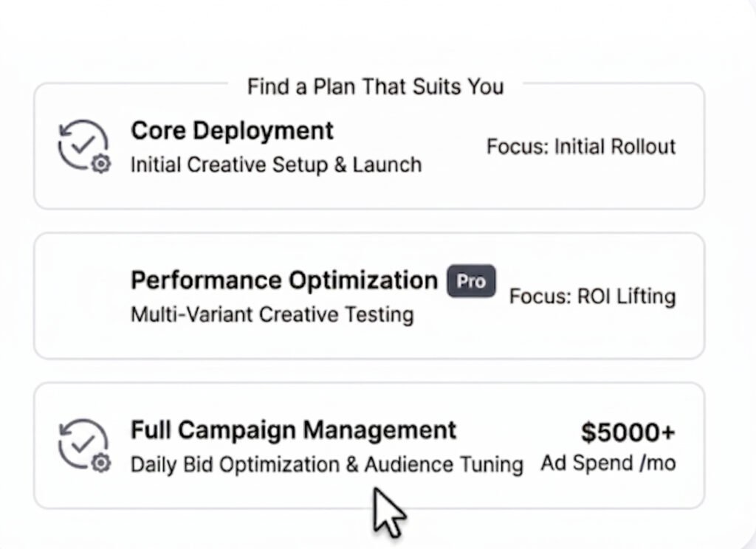Click the Focus: ROI Lifting label
Viewport: 756px width, 549px height.
(592, 297)
